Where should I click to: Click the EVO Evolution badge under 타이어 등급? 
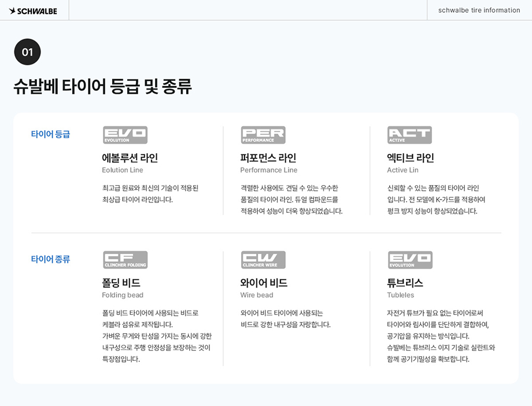pyautogui.click(x=125, y=135)
